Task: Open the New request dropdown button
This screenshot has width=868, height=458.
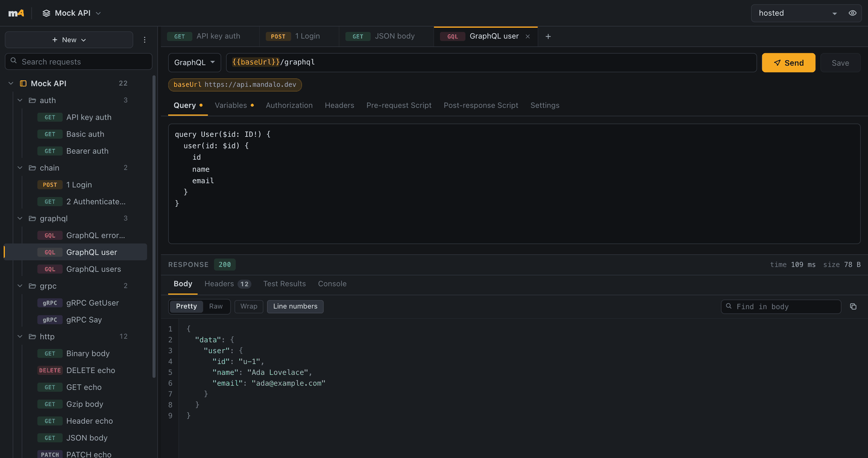Action: click(x=69, y=40)
